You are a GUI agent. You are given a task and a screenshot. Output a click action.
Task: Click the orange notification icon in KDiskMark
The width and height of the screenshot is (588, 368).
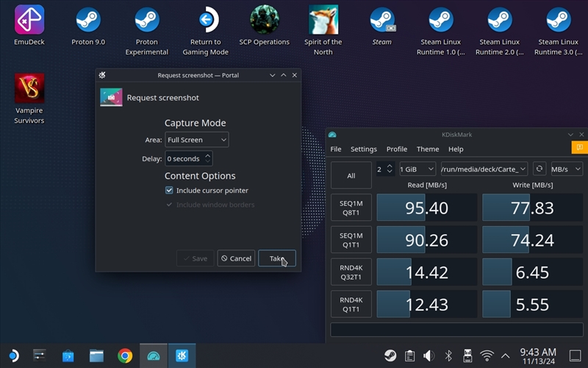pyautogui.click(x=581, y=148)
